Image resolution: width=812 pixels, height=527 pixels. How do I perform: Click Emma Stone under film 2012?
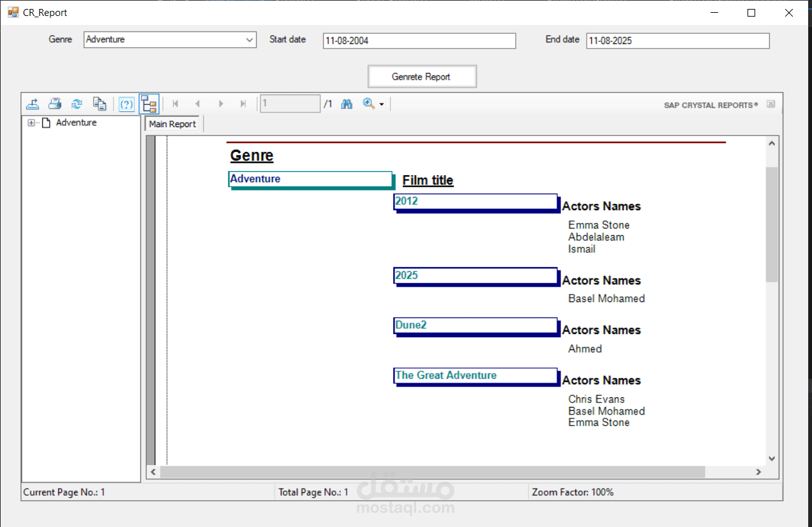point(599,225)
